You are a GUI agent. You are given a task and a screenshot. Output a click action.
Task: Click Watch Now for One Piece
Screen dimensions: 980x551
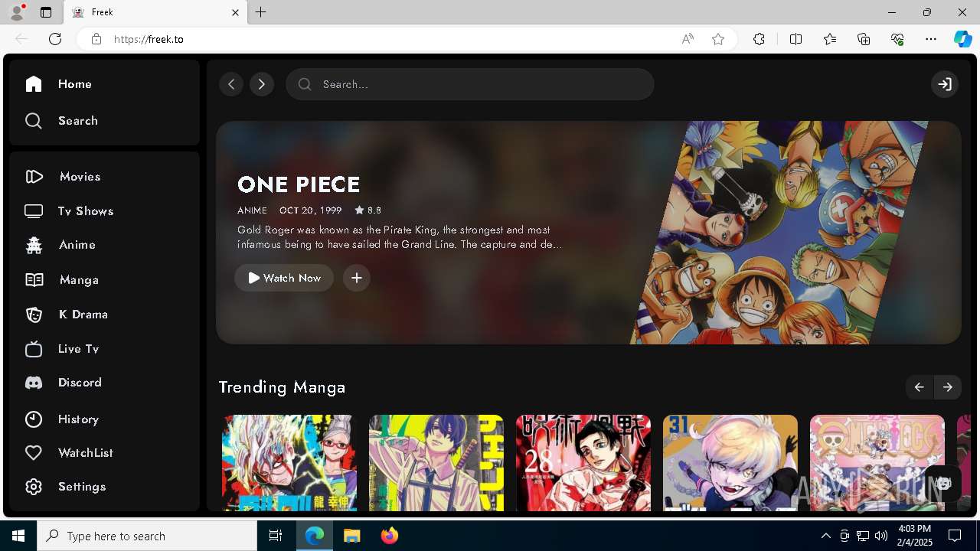(284, 278)
